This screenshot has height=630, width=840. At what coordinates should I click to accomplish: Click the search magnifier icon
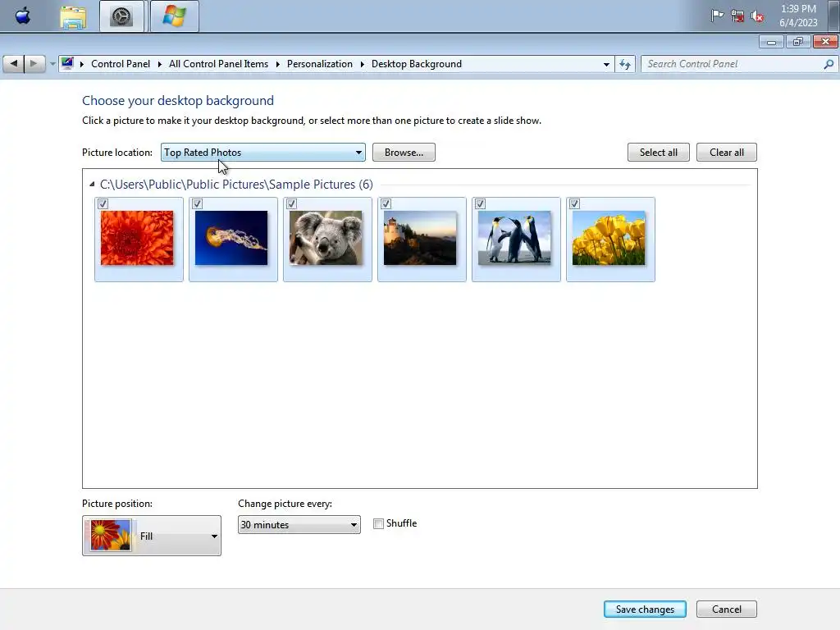click(x=829, y=64)
